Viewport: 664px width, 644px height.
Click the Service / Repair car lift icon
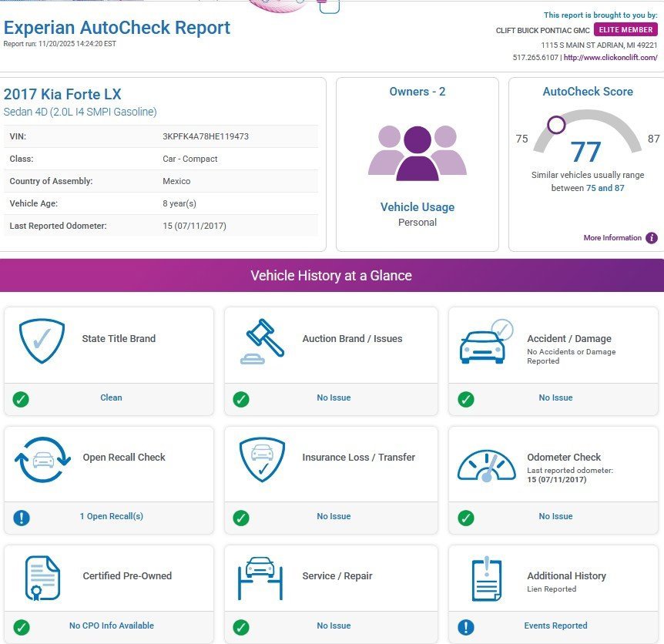tap(262, 578)
